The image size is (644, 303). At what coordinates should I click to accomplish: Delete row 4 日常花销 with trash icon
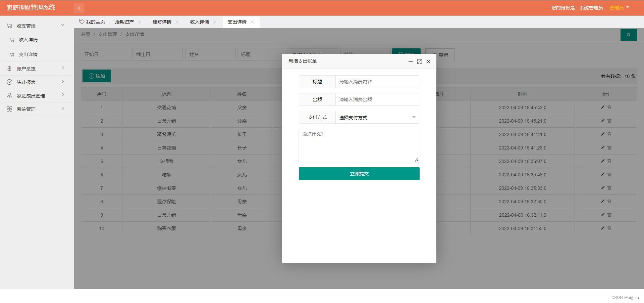click(609, 147)
